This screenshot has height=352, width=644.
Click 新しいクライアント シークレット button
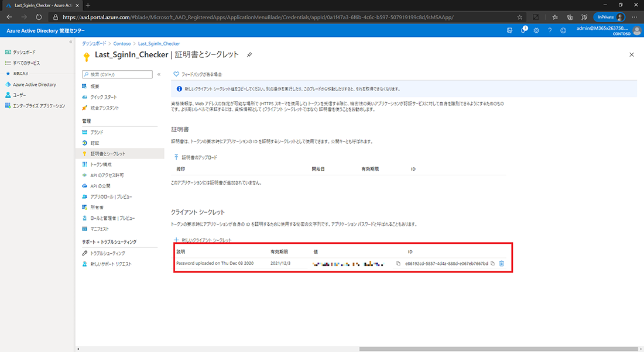(x=203, y=240)
